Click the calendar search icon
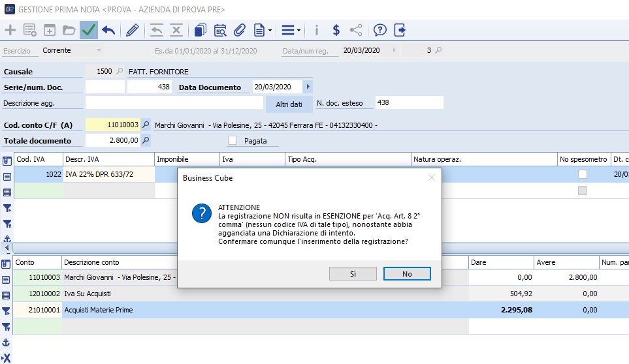 click(x=220, y=30)
